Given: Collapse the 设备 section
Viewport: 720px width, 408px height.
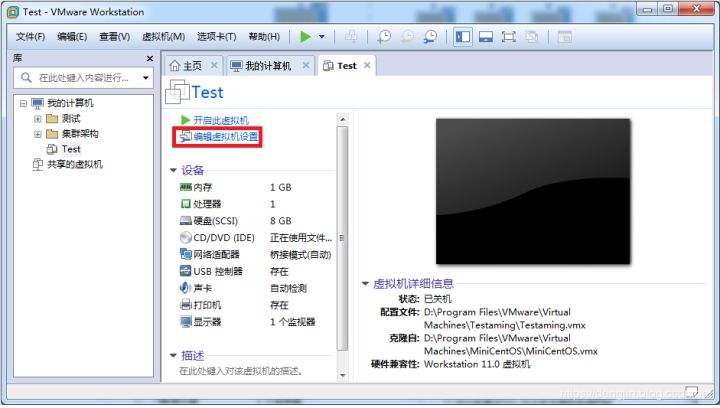Looking at the screenshot, I should click(x=173, y=170).
